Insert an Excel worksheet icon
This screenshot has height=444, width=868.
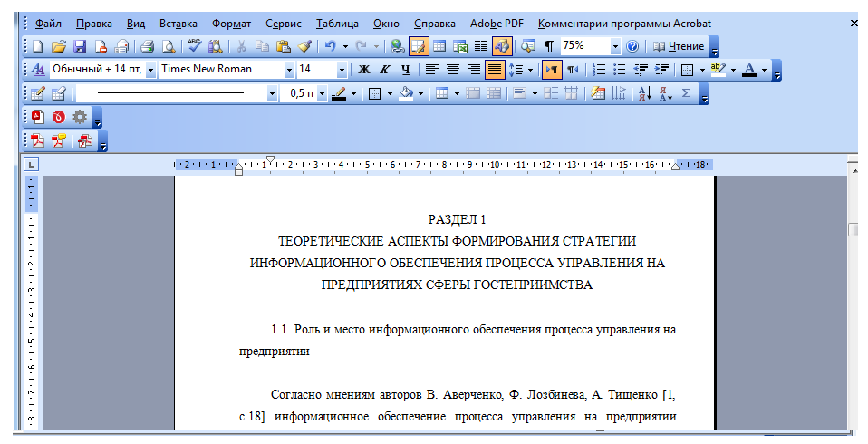(x=460, y=46)
